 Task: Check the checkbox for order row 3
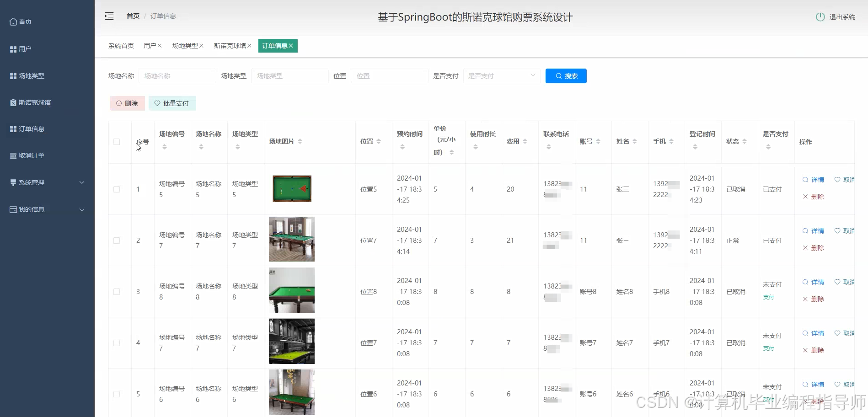[117, 291]
